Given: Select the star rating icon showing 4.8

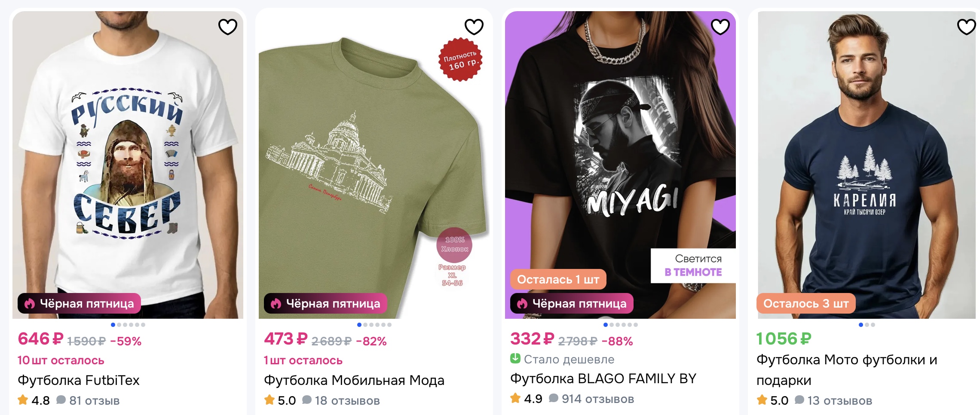Looking at the screenshot, I should 22,400.
